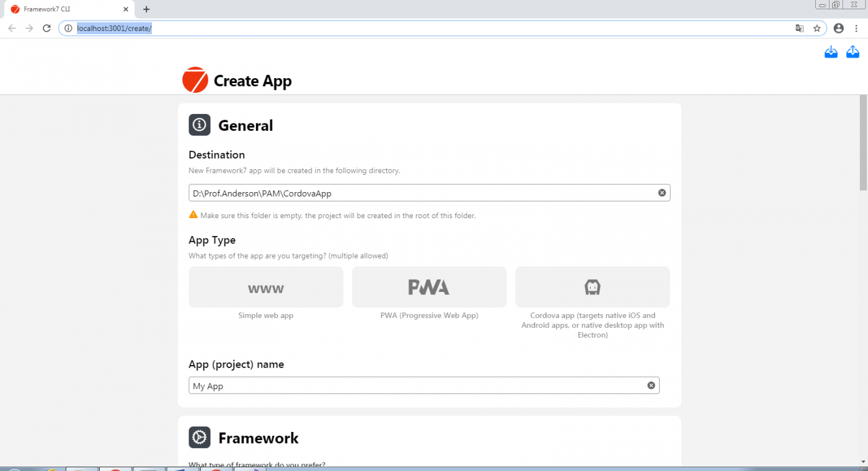Screen dimensions: 868x471
Task: Open the translate page icon
Action: [800, 28]
